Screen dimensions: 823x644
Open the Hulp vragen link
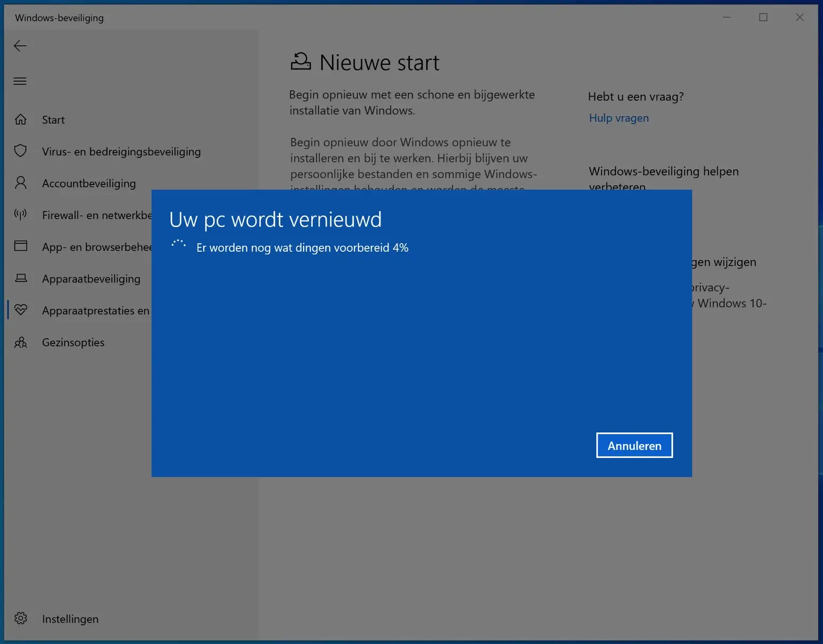click(x=619, y=118)
